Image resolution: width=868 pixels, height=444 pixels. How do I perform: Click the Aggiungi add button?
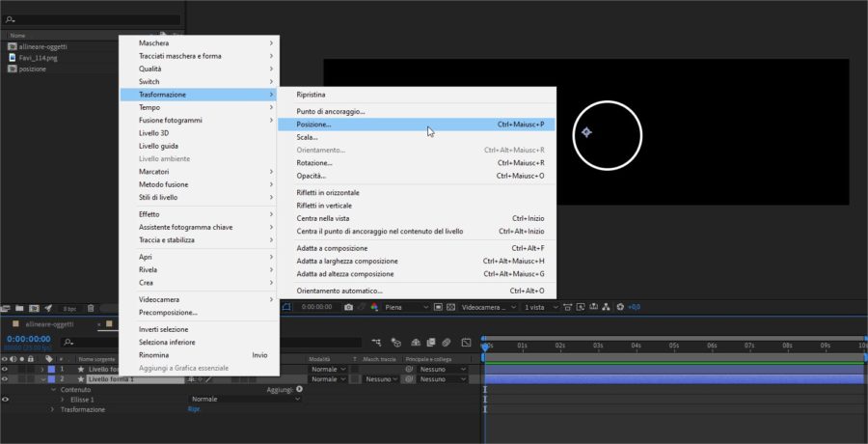click(x=300, y=390)
